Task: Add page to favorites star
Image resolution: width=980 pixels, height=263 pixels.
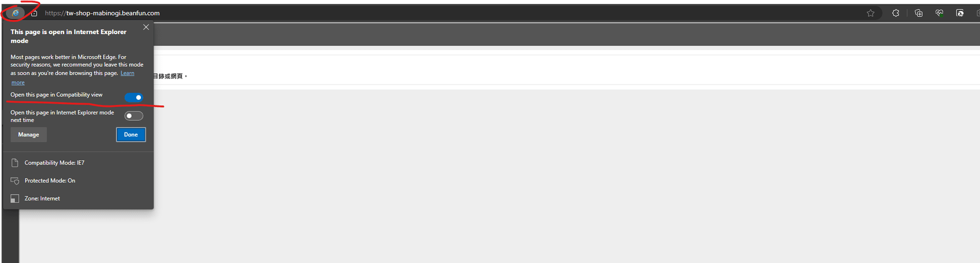Action: click(x=871, y=13)
